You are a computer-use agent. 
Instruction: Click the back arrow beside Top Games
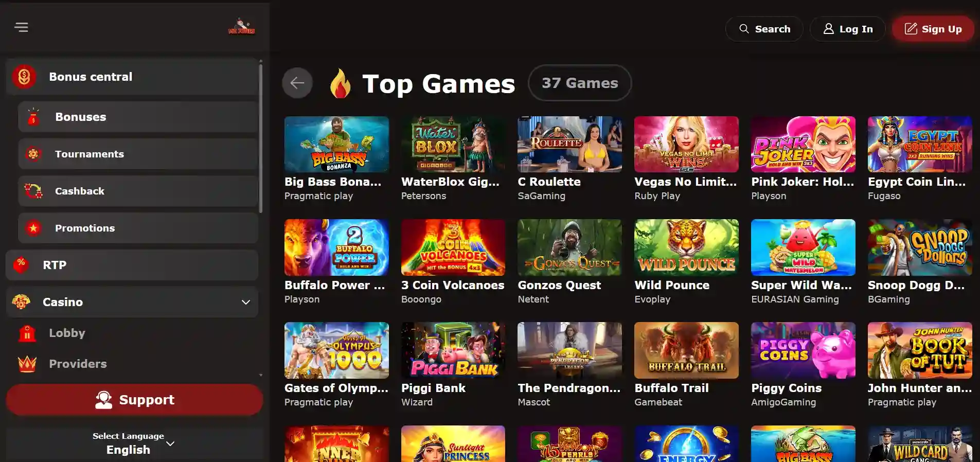point(297,83)
